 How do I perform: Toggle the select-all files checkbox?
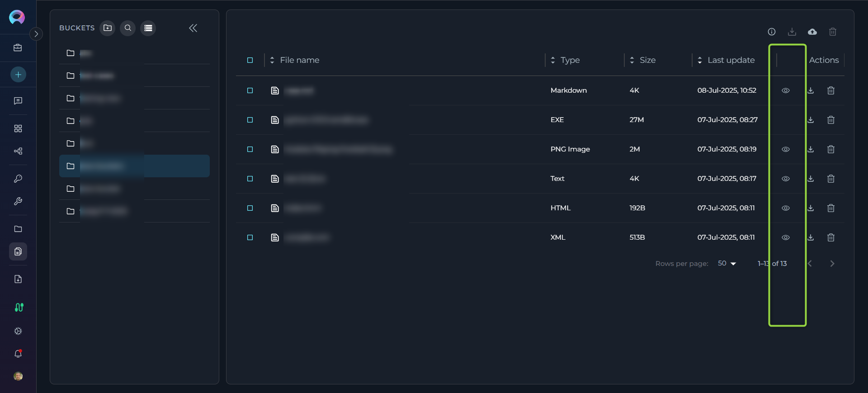pos(250,60)
